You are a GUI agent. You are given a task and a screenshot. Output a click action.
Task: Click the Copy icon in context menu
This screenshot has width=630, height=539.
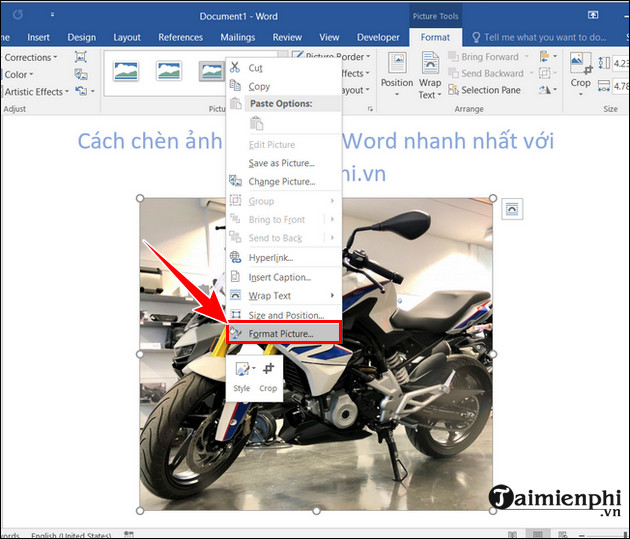235,86
